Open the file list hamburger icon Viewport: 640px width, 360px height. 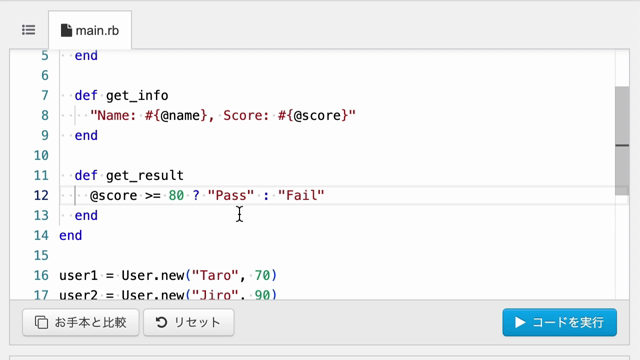pyautogui.click(x=29, y=30)
